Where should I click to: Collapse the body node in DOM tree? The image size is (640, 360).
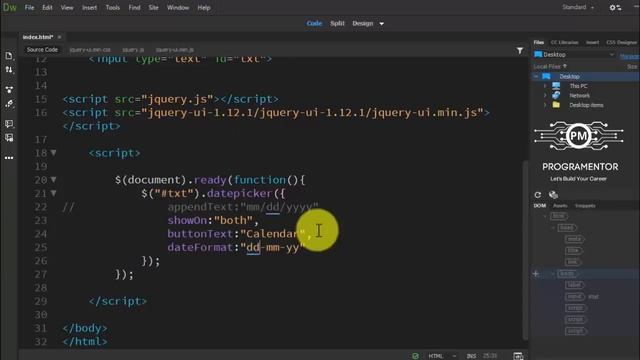point(553,273)
